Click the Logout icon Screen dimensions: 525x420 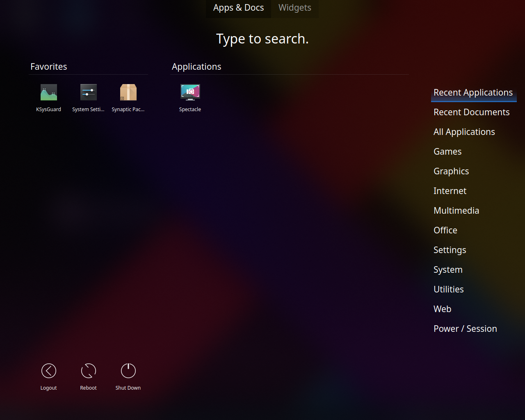pyautogui.click(x=49, y=371)
